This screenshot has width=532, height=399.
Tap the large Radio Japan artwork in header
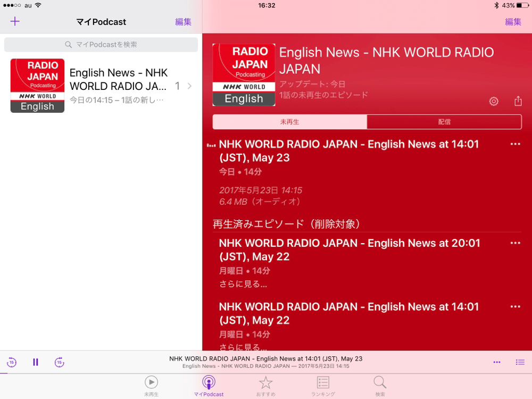(x=244, y=74)
